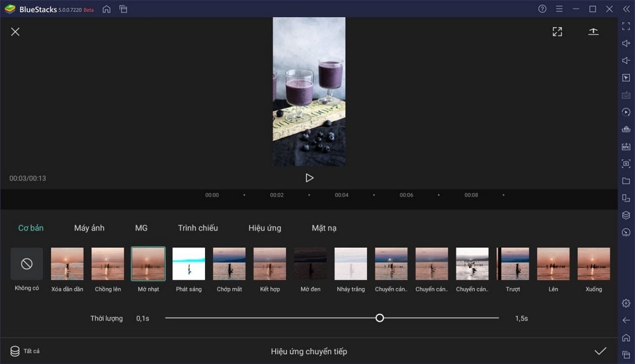Screen dimensions: 635x364
Task: Click the Thời lượng duration slider handle
Action: tap(380, 318)
